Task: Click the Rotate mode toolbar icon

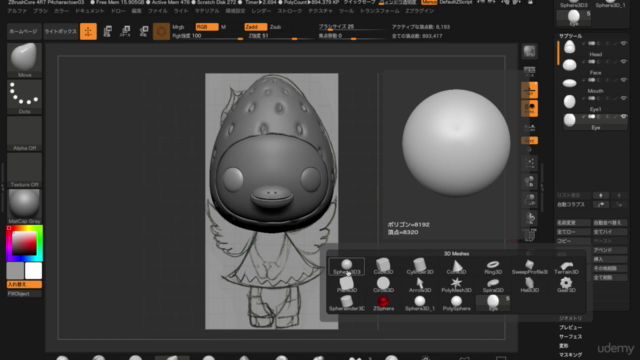Action: coord(143,31)
